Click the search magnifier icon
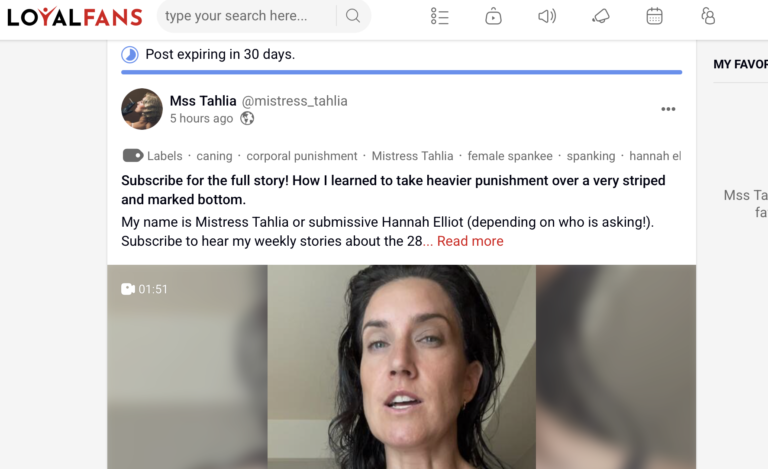The height and width of the screenshot is (469, 768). [353, 16]
